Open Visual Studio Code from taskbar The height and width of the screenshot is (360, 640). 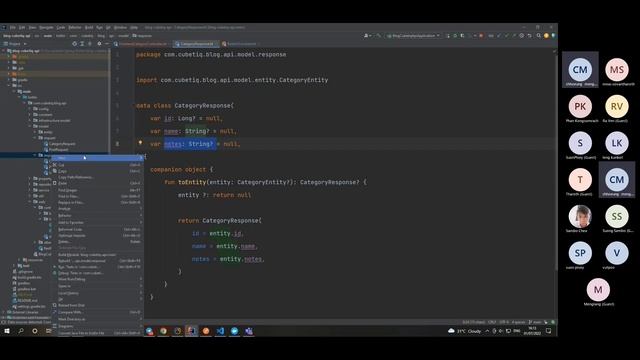220,331
